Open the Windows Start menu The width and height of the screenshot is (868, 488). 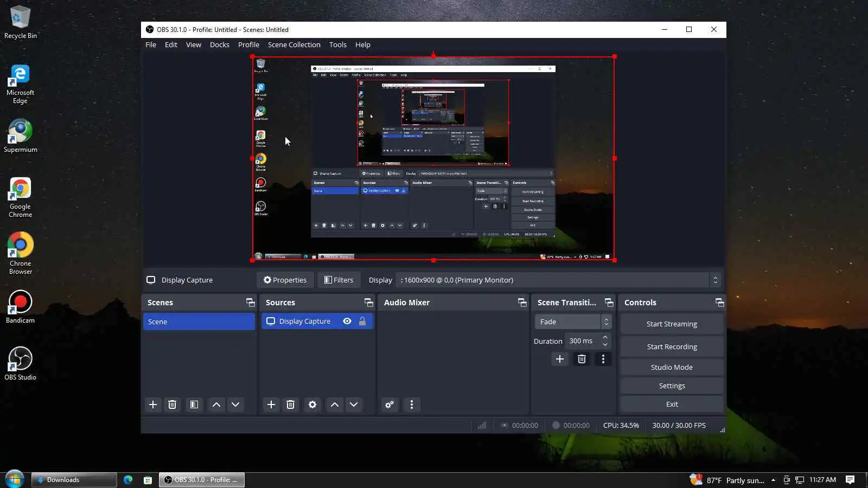tap(14, 480)
